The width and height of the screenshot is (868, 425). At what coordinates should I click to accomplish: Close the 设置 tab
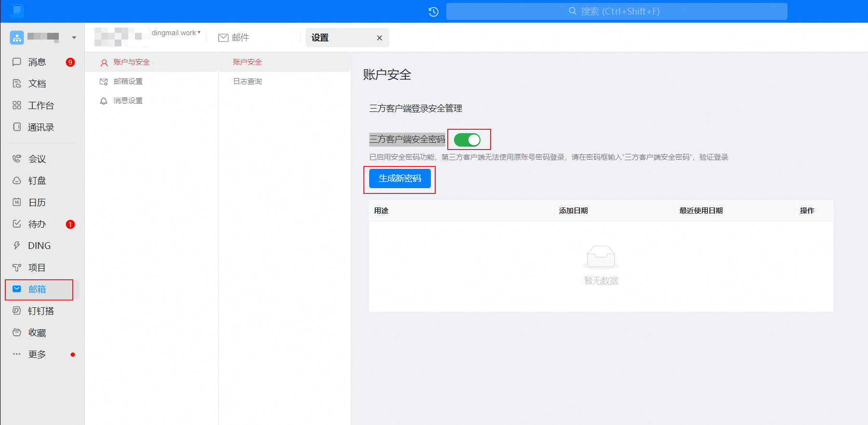click(379, 38)
